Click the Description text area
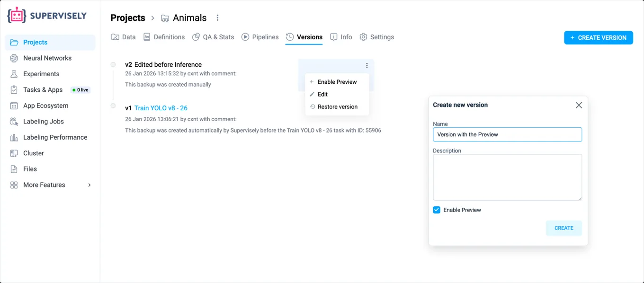This screenshot has height=283, width=644. (507, 177)
